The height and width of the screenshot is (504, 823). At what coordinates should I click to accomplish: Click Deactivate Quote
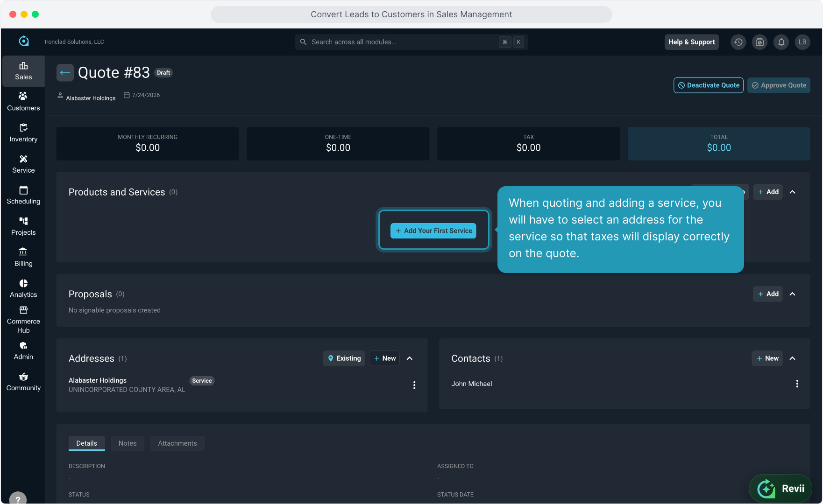tap(709, 85)
